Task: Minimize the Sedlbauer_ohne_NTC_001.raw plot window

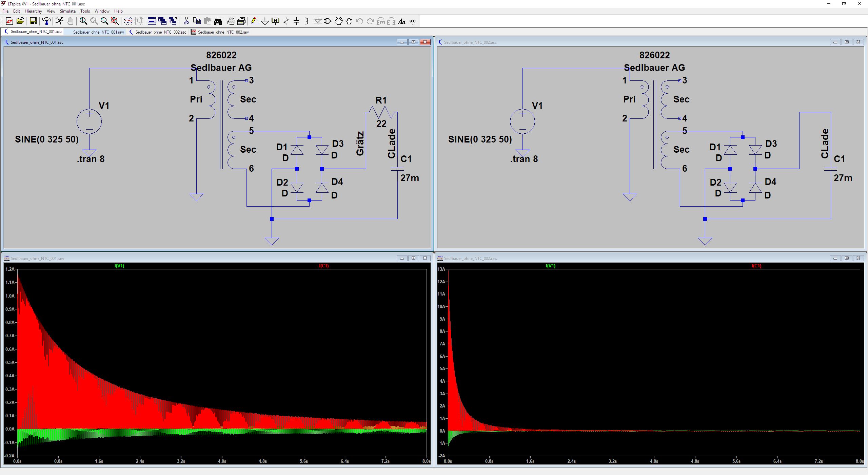Action: point(402,258)
